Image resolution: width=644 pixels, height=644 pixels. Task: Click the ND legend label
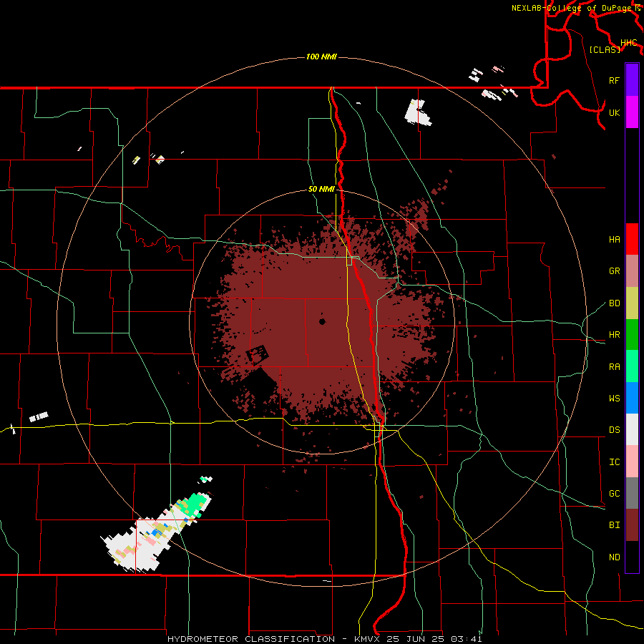(x=614, y=557)
